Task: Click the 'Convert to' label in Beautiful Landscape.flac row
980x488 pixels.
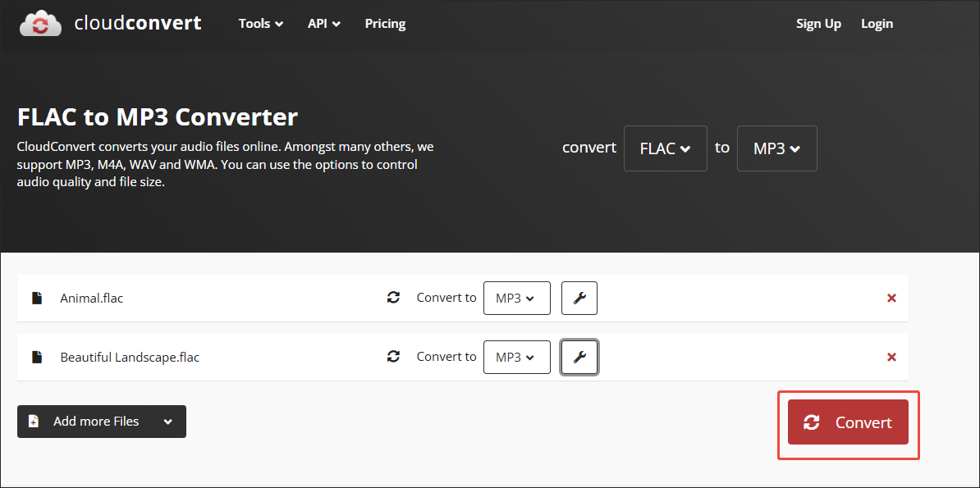Action: [x=446, y=358]
